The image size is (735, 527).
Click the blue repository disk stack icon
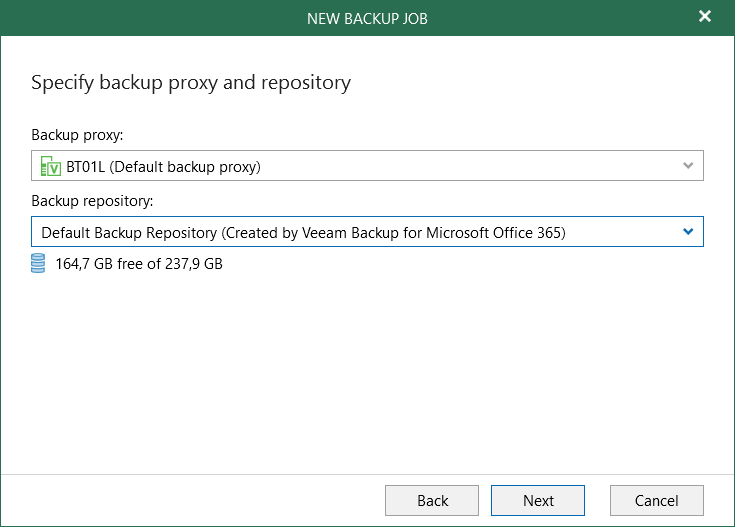pos(39,264)
